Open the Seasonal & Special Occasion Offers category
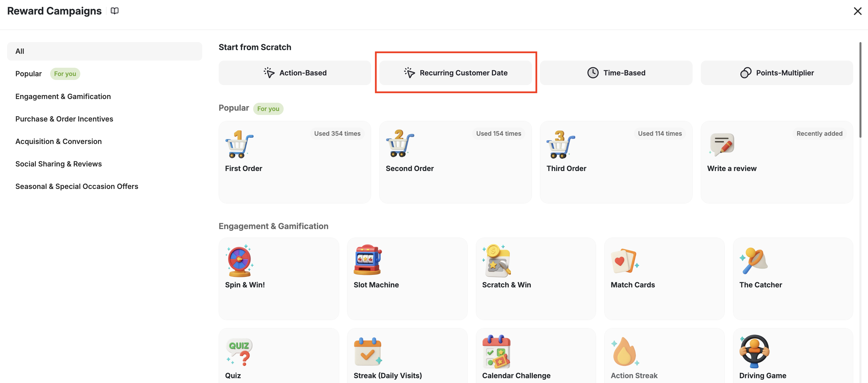The width and height of the screenshot is (868, 383). 77,186
